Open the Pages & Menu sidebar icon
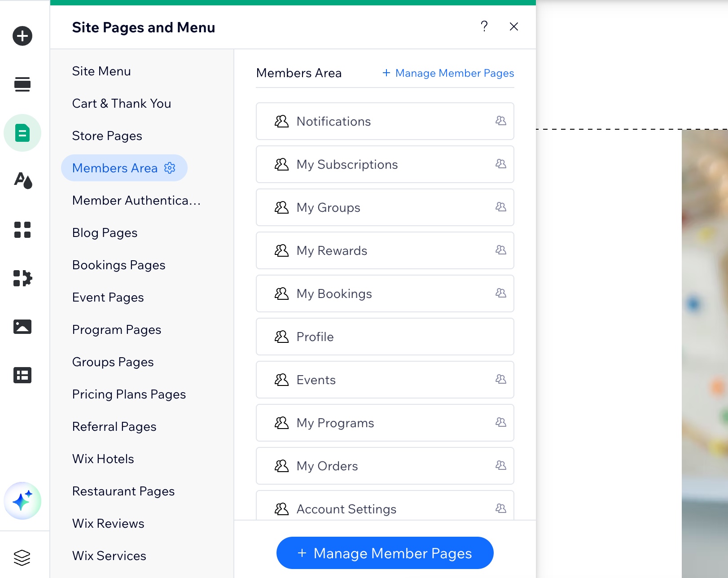The width and height of the screenshot is (728, 578). (x=22, y=133)
